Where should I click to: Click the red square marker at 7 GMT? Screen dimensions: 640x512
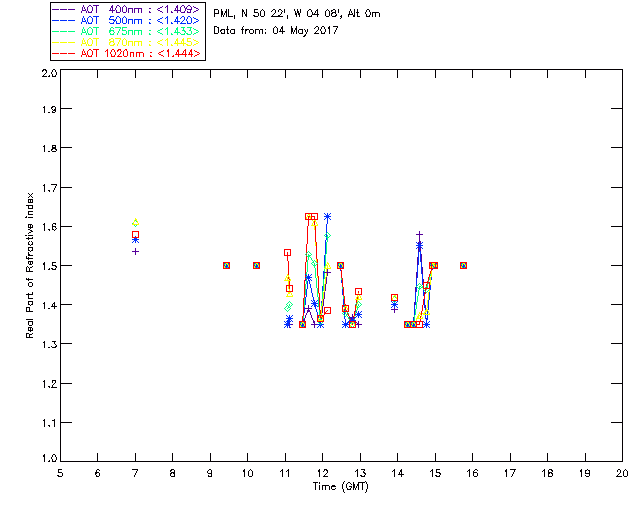[136, 235]
